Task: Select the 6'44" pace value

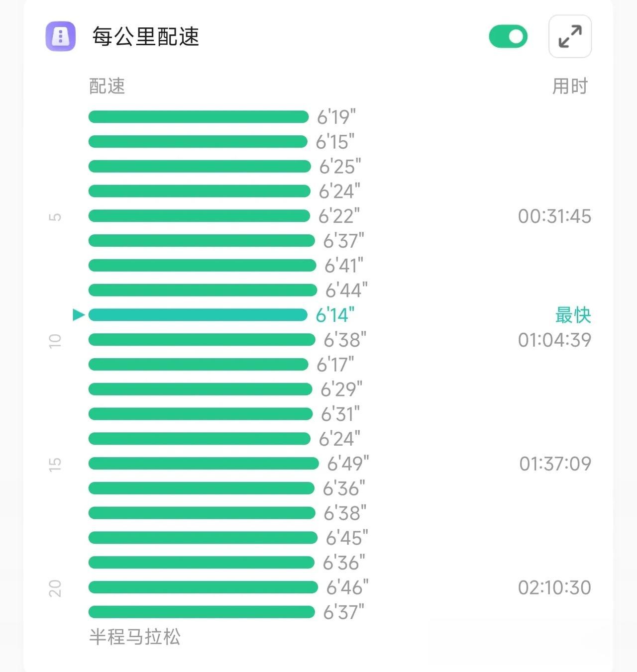Action: pyautogui.click(x=347, y=290)
